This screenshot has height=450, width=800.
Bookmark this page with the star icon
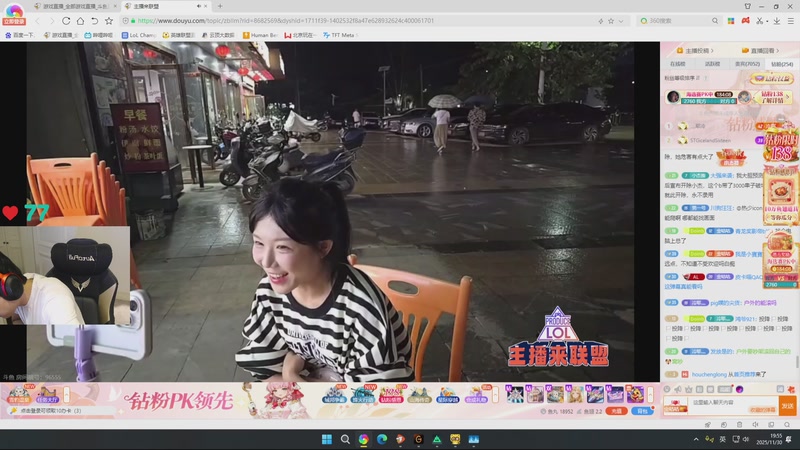pyautogui.click(x=109, y=21)
